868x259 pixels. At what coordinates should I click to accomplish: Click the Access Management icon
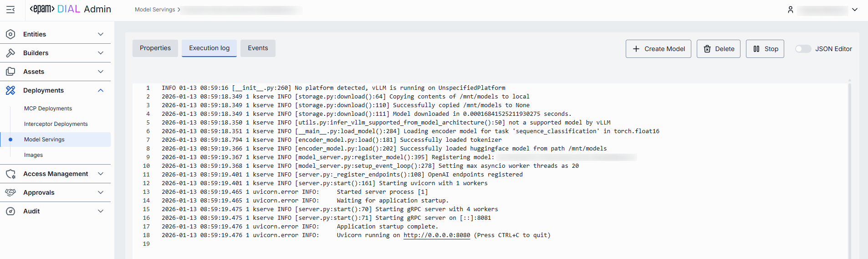[10, 174]
